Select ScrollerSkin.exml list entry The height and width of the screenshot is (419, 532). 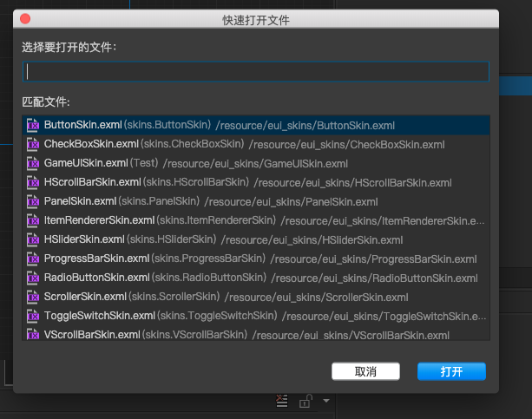[x=256, y=297]
